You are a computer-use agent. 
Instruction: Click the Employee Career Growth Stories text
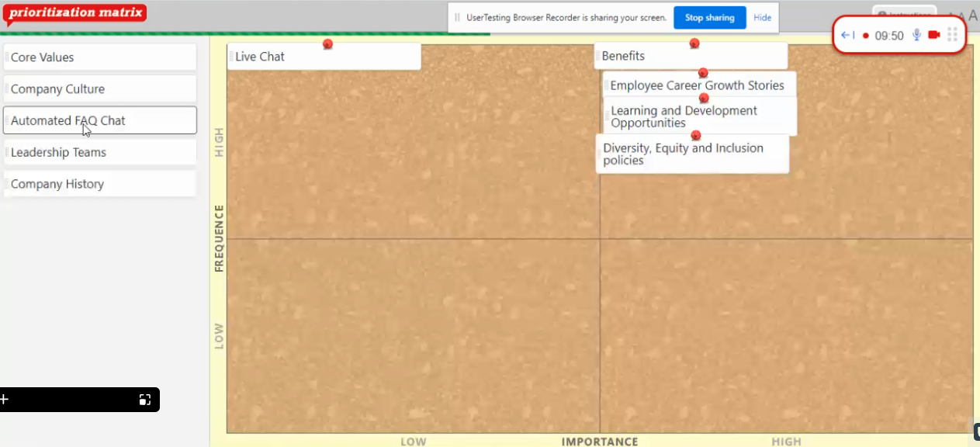point(697,85)
